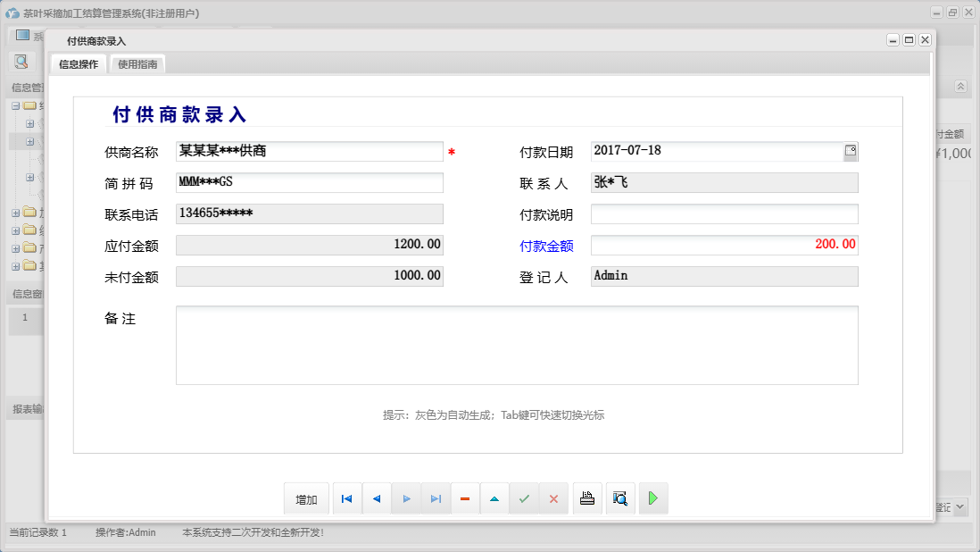Switch to the 使用指南 tab
The image size is (980, 552).
(136, 63)
